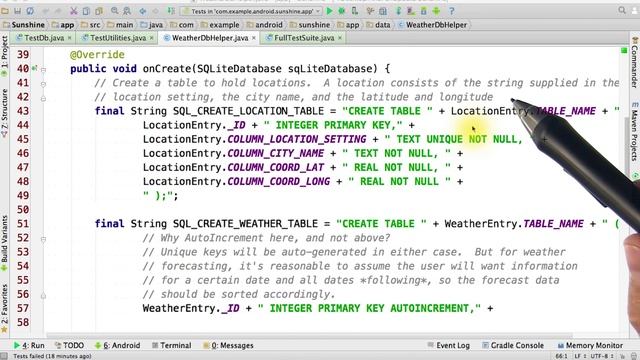Close the TestUtilities.java tab
The image size is (640, 360).
[151, 38]
